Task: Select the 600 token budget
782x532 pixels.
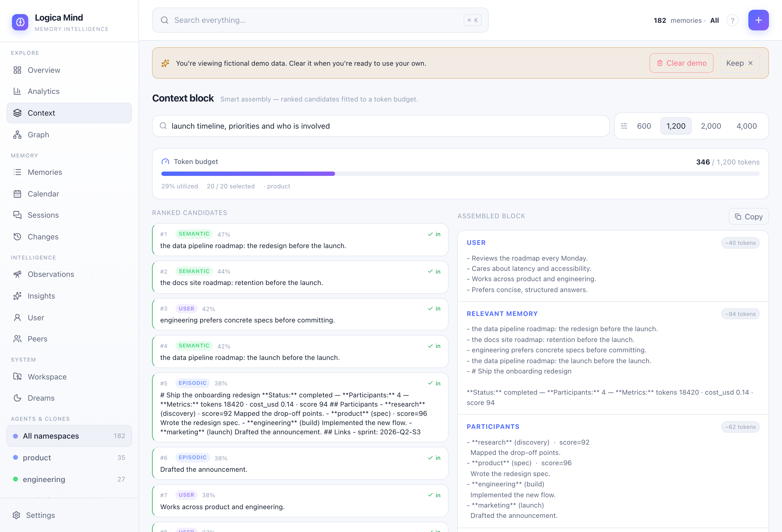Action: click(x=644, y=126)
